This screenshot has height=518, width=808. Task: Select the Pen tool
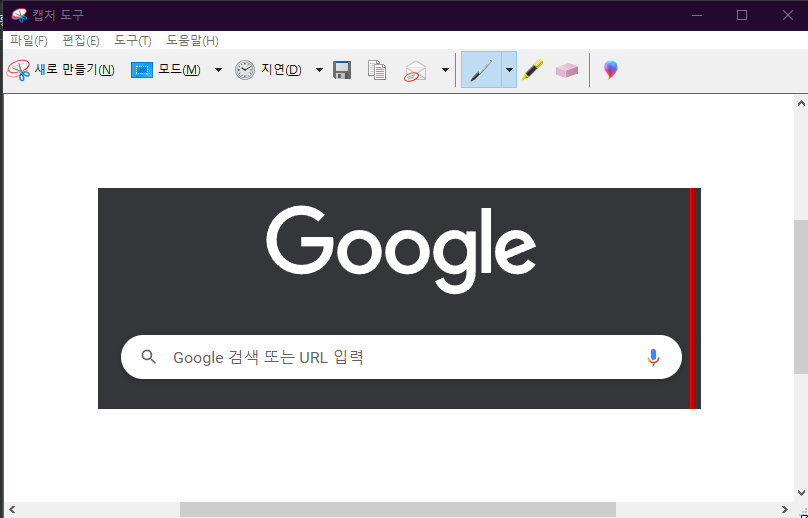click(481, 70)
